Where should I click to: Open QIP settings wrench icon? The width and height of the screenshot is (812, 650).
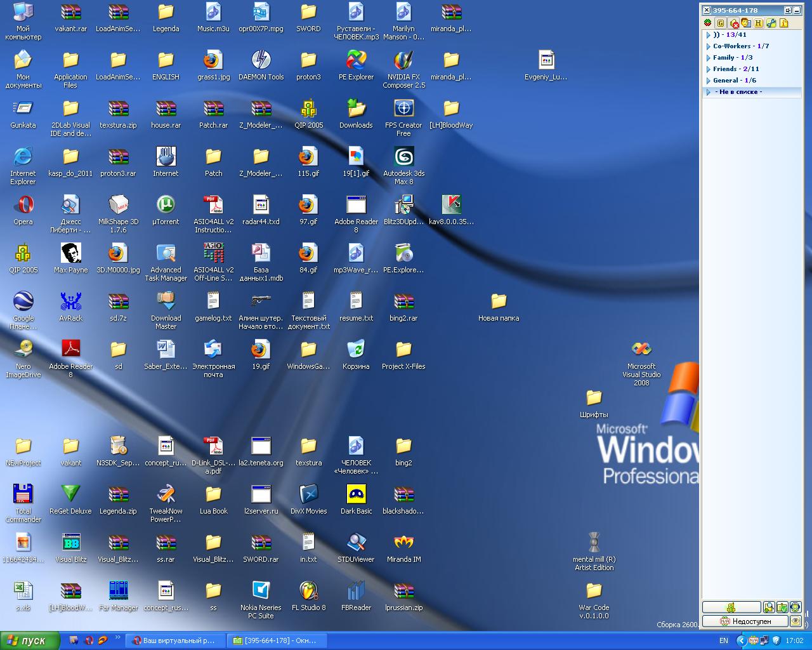click(771, 23)
